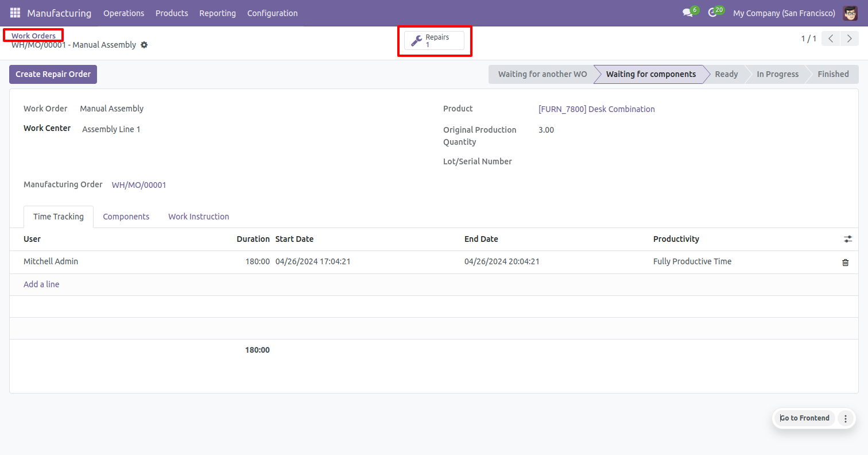Delete the Mitchell Admin time tracking line

pyautogui.click(x=845, y=262)
